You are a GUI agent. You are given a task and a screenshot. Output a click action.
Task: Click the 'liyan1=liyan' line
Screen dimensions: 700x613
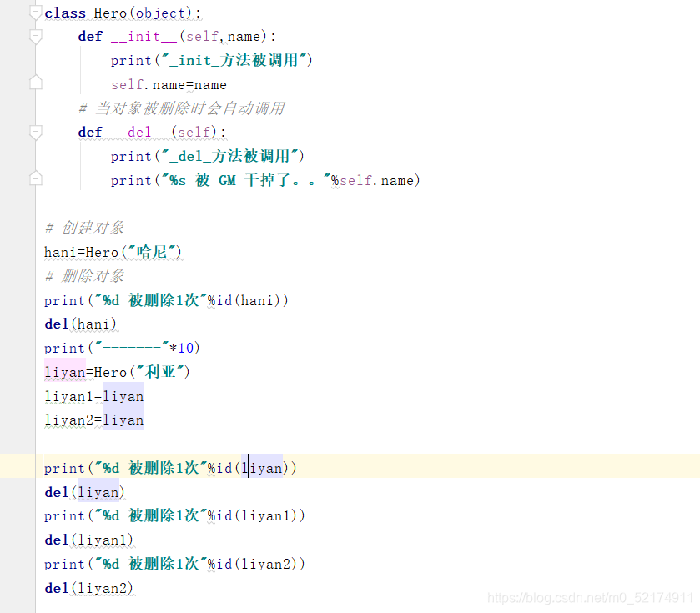[x=93, y=397]
